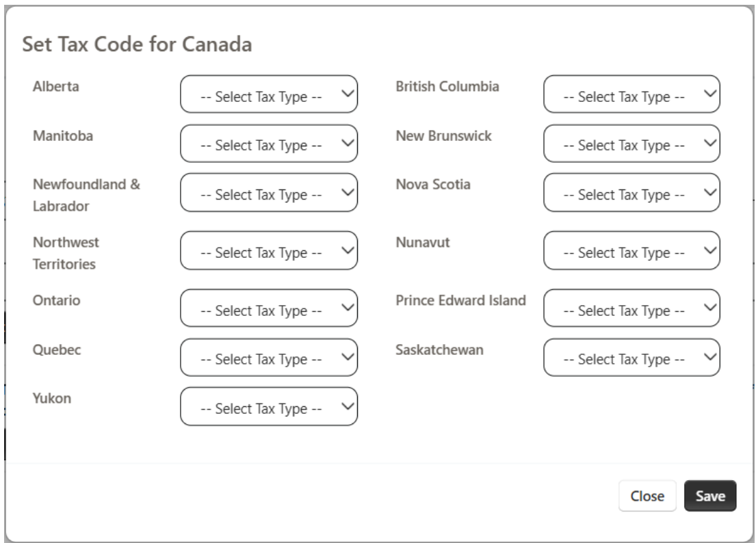Expand Newfoundland & Labrador tax dropdown
This screenshot has height=543, width=756.
[268, 193]
